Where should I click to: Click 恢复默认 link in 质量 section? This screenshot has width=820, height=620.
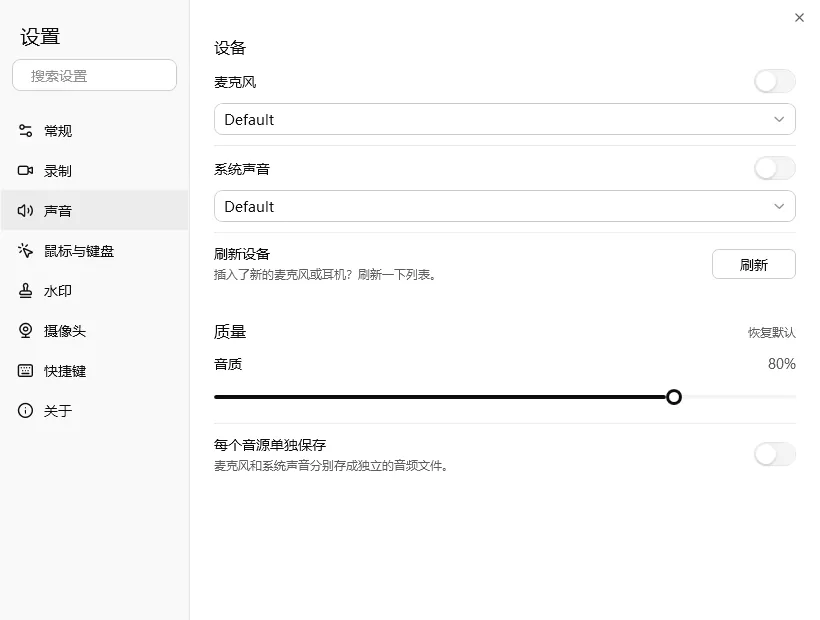[x=771, y=332]
